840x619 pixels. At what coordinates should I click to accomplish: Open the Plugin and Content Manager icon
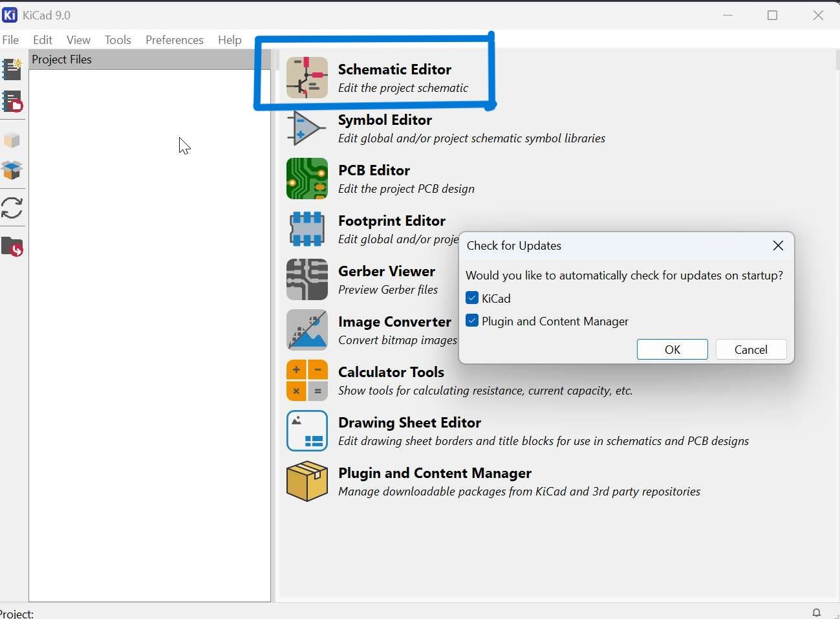click(x=307, y=481)
